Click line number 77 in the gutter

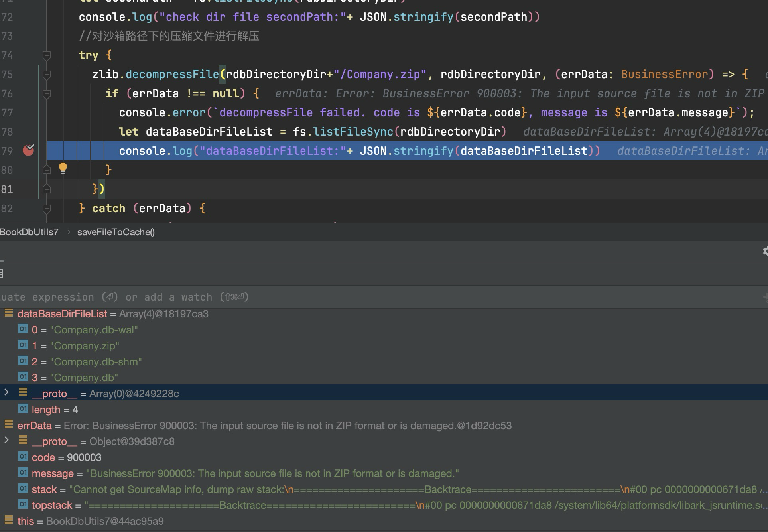(7, 113)
